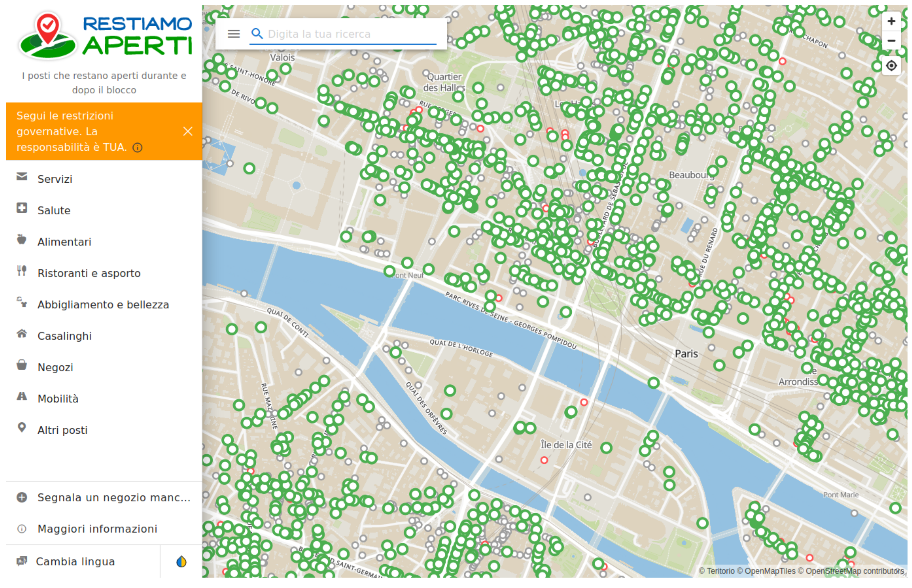Open the Casalinghi category

click(x=64, y=336)
